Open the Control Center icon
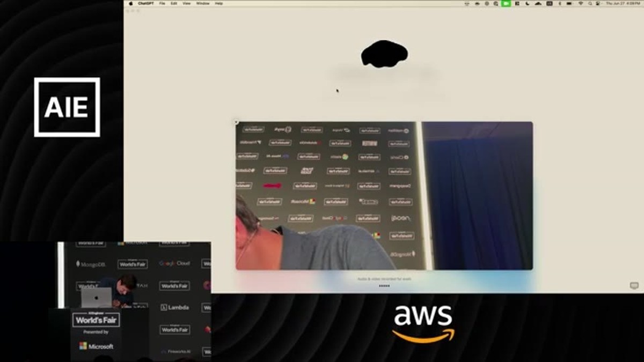The height and width of the screenshot is (362, 644). (x=597, y=3)
